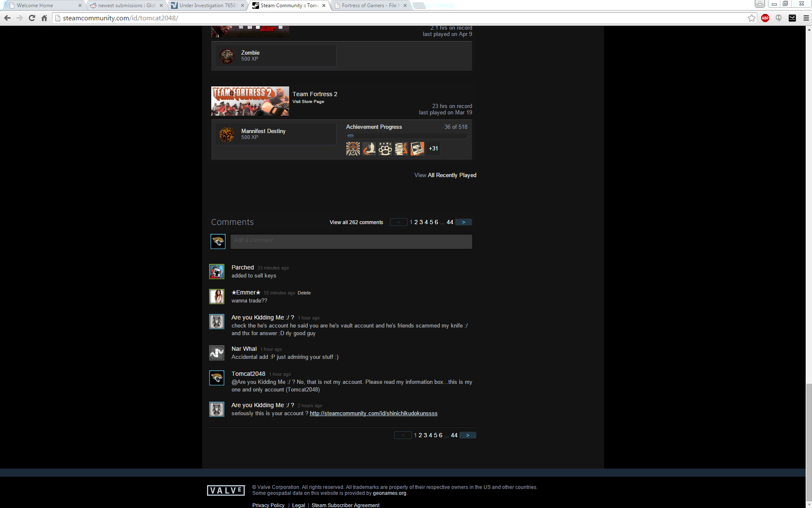
Task: Click the Zombie badge icon
Action: 227,56
